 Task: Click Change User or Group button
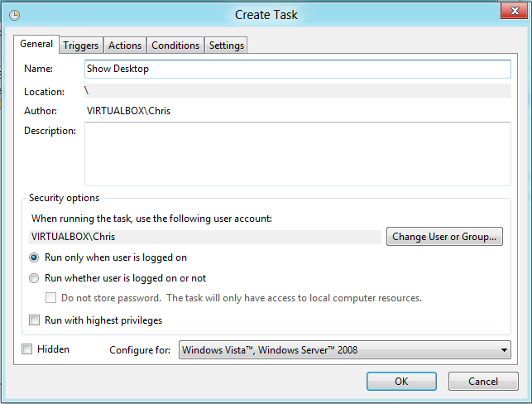pyautogui.click(x=444, y=237)
